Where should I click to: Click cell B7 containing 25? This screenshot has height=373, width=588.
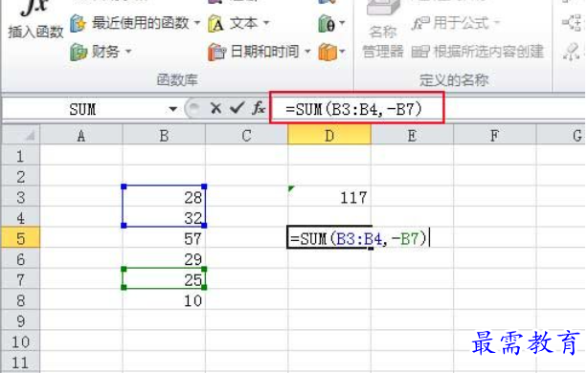pyautogui.click(x=164, y=279)
